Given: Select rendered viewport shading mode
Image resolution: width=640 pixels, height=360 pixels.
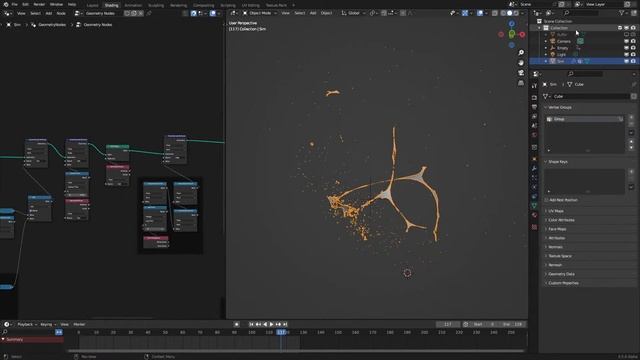Looking at the screenshot, I should tap(516, 13).
